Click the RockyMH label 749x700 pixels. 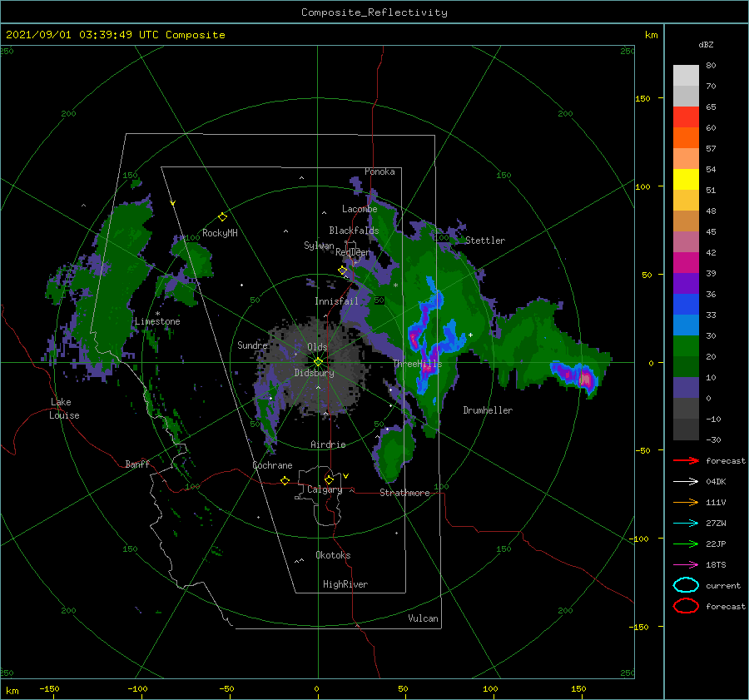[x=220, y=233]
